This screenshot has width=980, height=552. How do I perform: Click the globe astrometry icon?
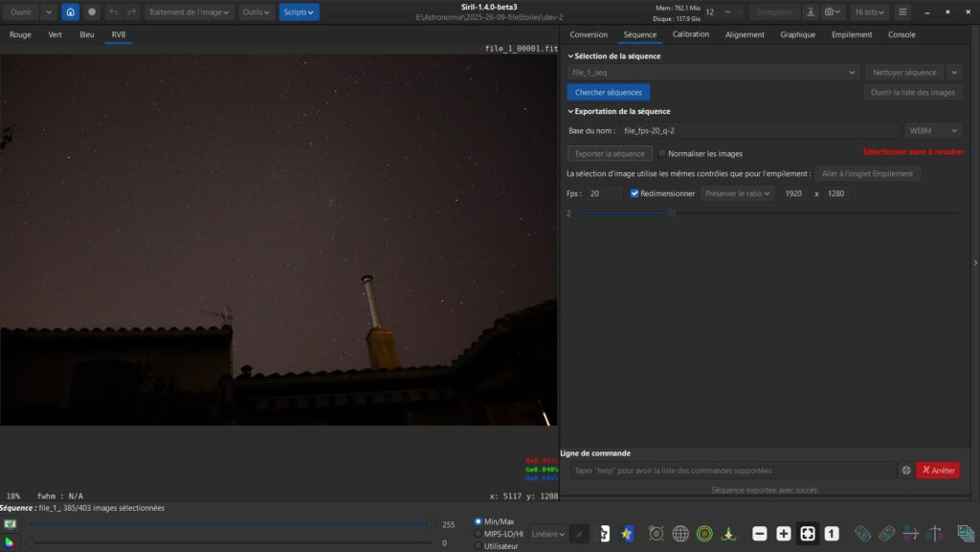pos(680,534)
